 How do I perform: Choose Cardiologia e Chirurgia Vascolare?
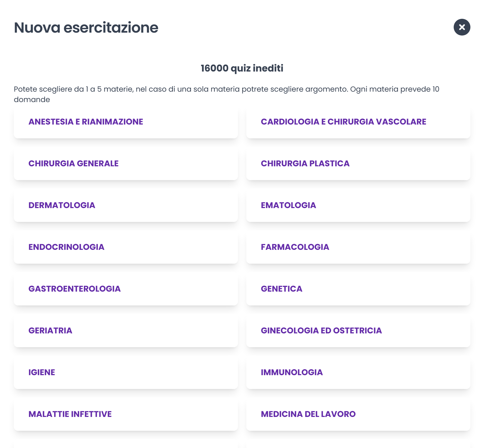358,122
